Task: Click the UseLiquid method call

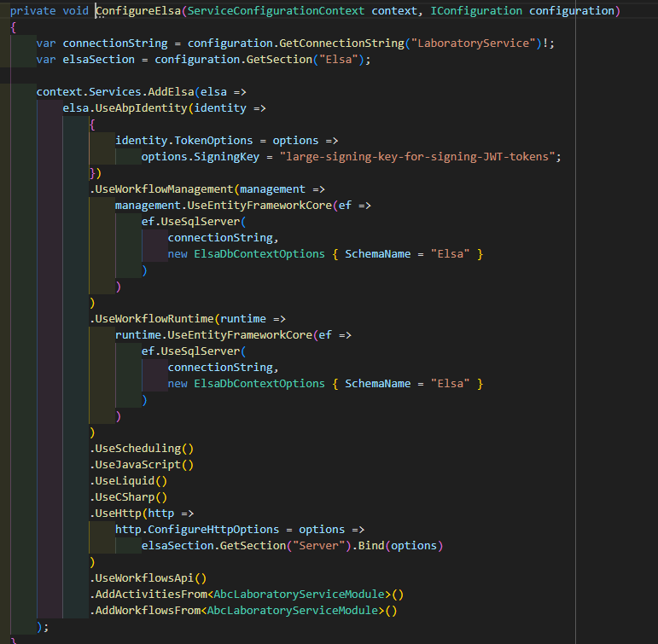Action: tap(130, 480)
